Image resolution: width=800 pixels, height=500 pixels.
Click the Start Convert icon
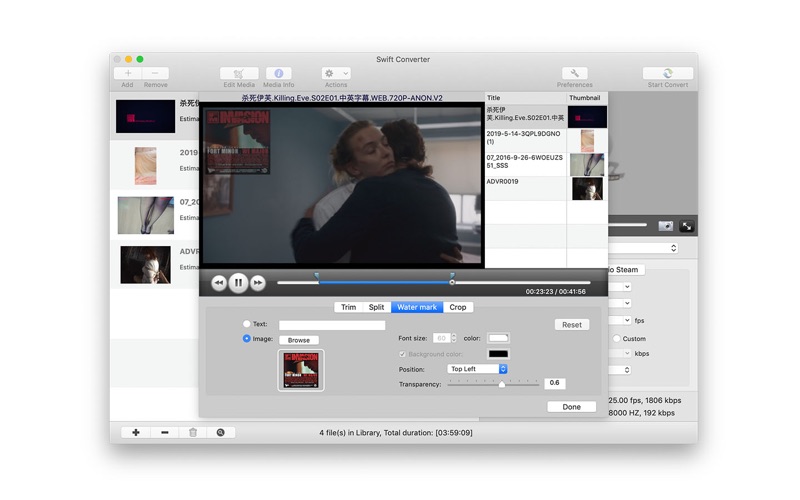click(667, 74)
